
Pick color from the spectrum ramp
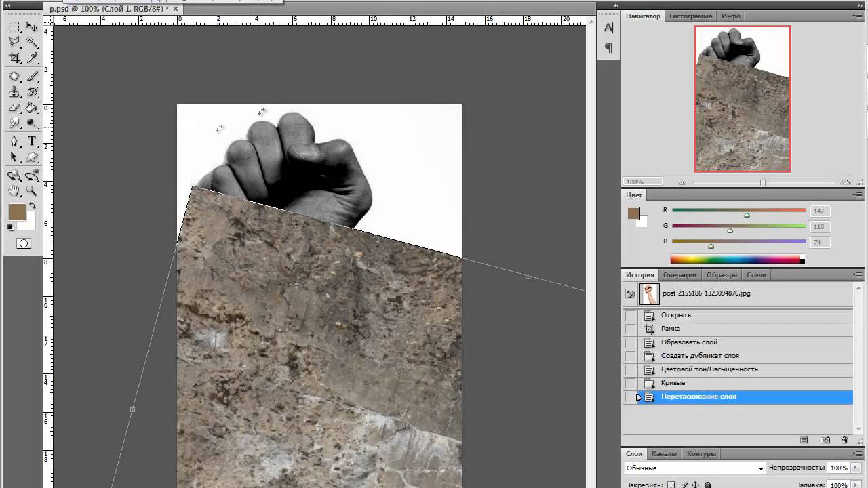pos(737,260)
